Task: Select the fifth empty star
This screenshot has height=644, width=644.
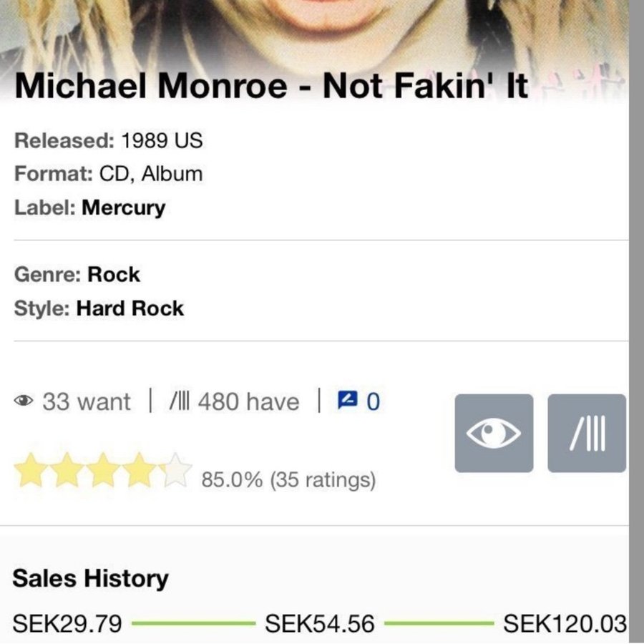Action: (x=176, y=472)
